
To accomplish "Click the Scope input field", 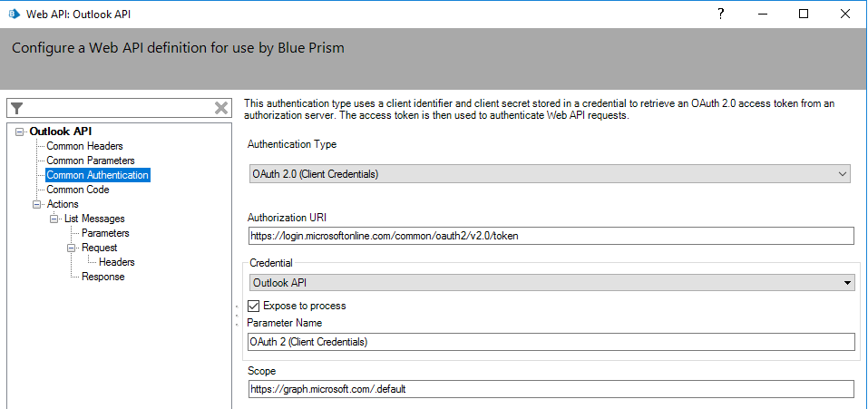I will tap(551, 389).
